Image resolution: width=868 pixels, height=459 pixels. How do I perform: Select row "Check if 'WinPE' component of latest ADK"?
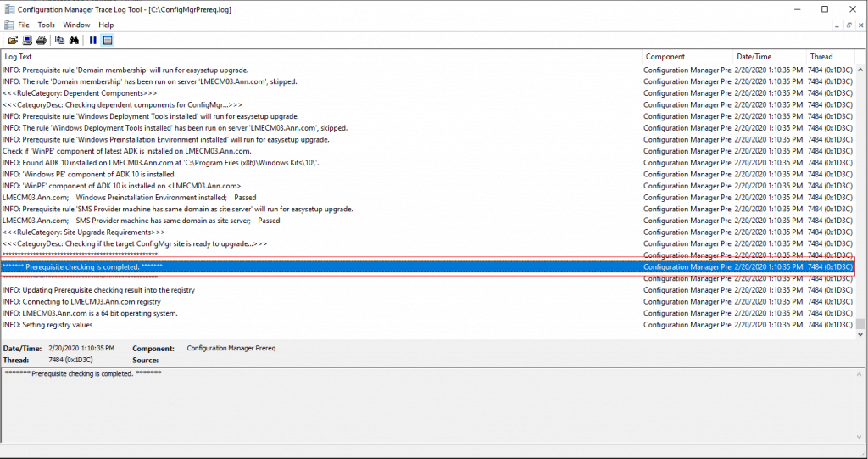[428, 151]
